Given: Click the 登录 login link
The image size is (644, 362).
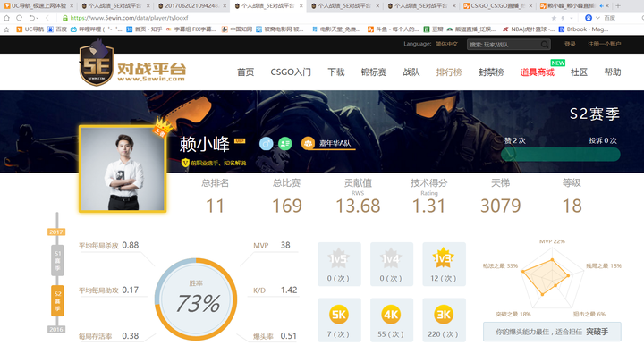Looking at the screenshot, I should point(570,44).
